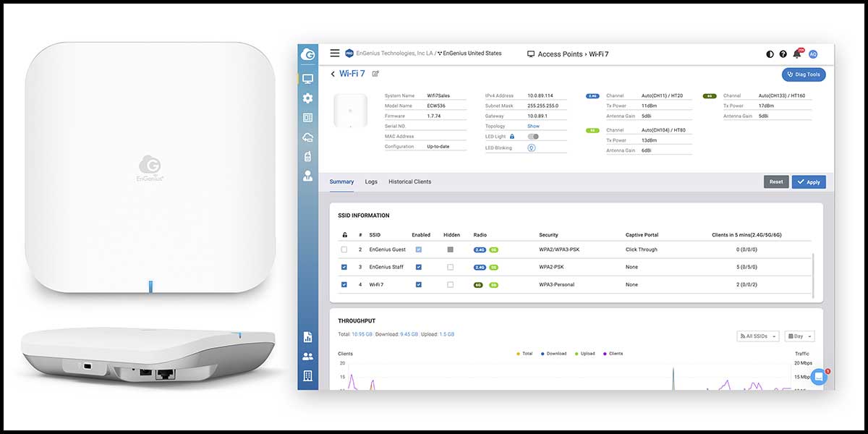Toggle the Enabled checkbox for EnGenius Guest
The height and width of the screenshot is (434, 868).
pyautogui.click(x=419, y=250)
